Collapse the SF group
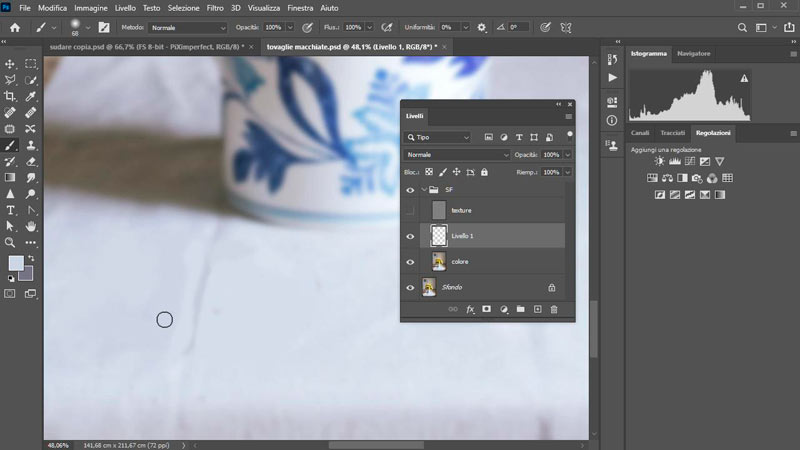The width and height of the screenshot is (800, 450). point(424,190)
